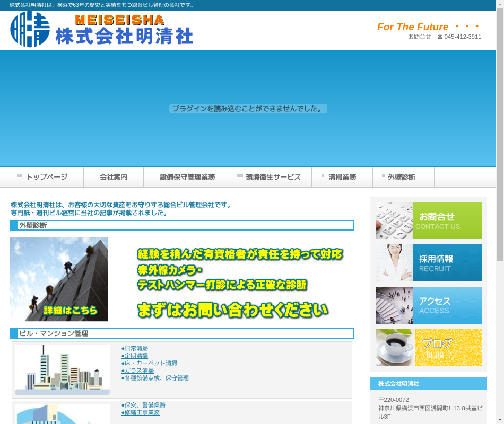The image size is (504, 424).
Task: Click the postal code 〒220-0072
Action: coord(394,400)
